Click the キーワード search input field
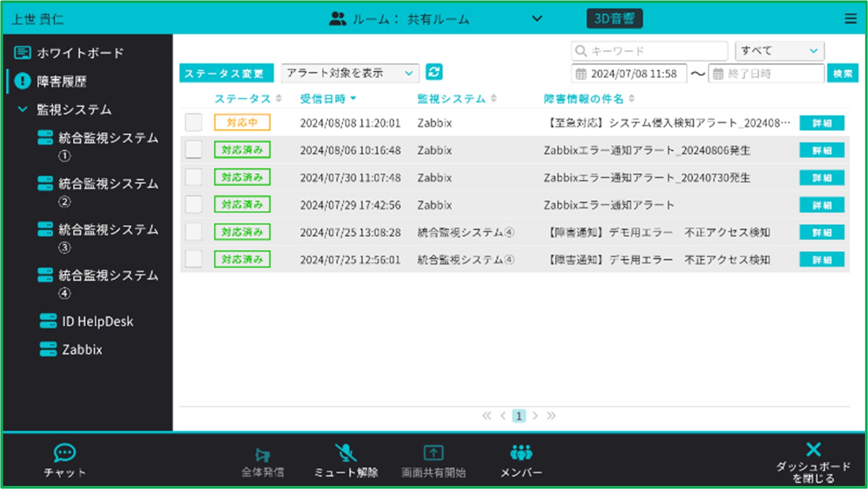The height and width of the screenshot is (489, 868). 649,51
